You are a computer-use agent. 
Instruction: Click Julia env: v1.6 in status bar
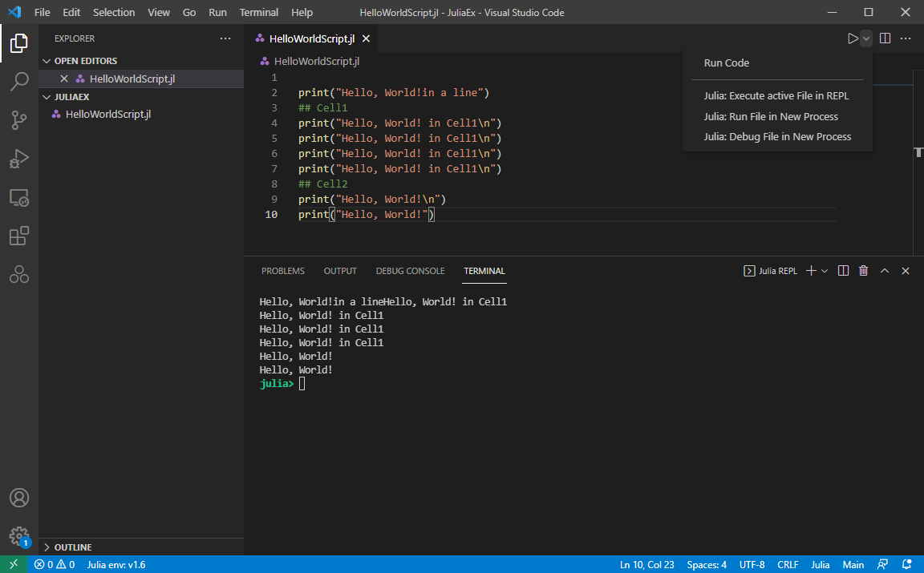[116, 564]
